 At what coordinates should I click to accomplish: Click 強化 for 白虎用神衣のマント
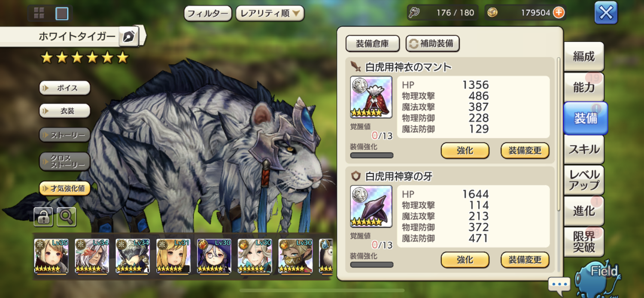tap(465, 151)
